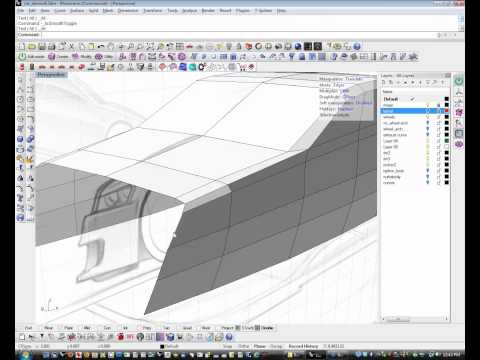The height and width of the screenshot is (360, 480).
Task: Click the Open file folder icon
Action: (32, 46)
